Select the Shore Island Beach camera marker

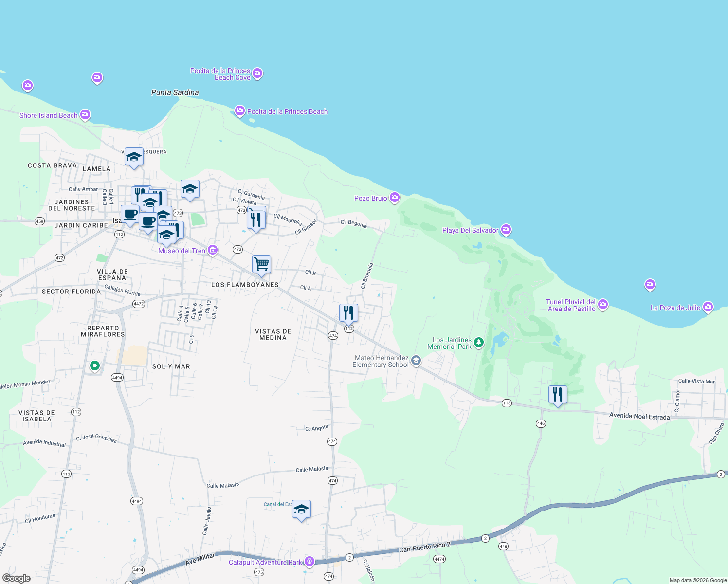[x=85, y=114]
